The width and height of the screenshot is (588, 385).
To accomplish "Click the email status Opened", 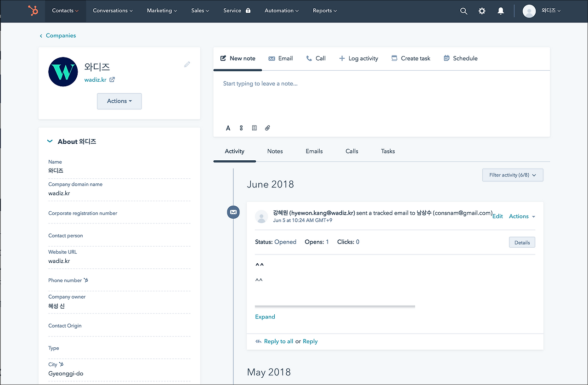I will pyautogui.click(x=285, y=242).
